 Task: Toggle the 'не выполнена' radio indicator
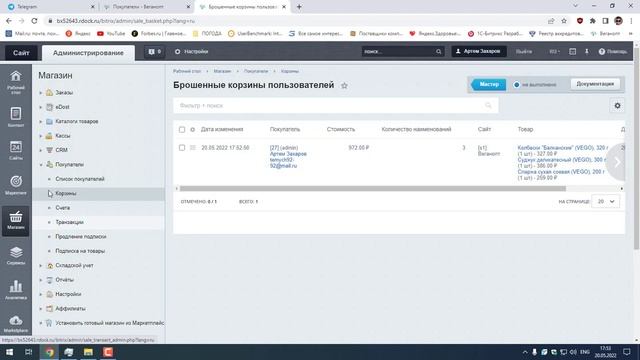516,85
